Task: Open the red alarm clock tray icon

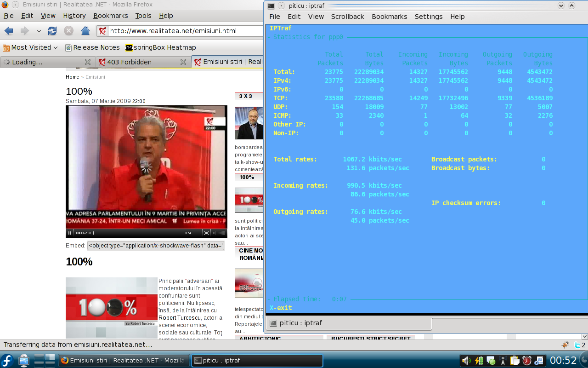Action: point(526,361)
